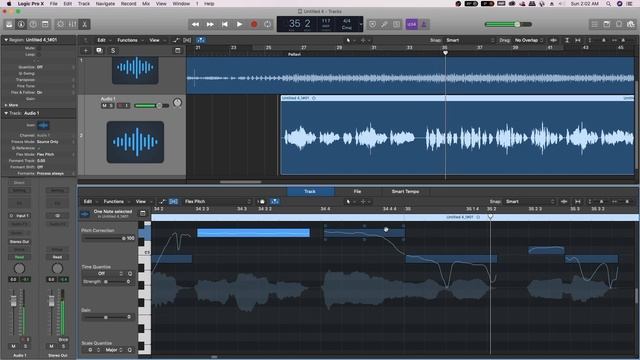
Task: Toggle the Inspector info button
Action: (x=21, y=24)
